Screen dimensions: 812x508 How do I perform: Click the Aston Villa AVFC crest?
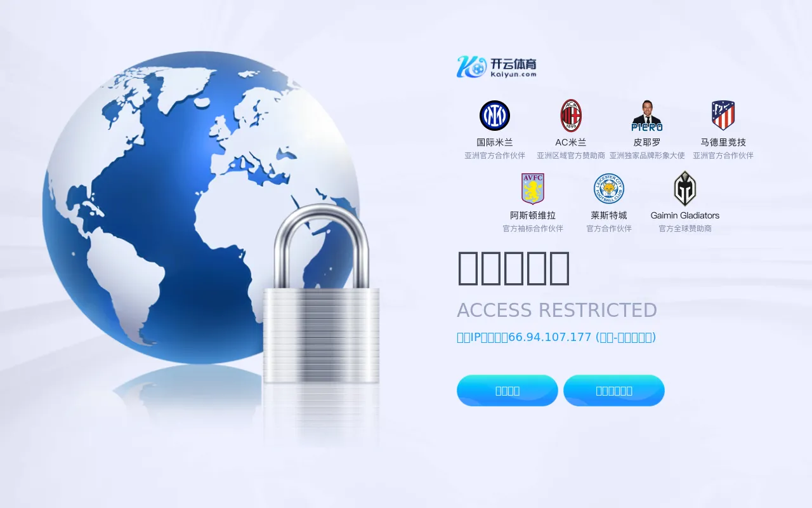(x=533, y=189)
